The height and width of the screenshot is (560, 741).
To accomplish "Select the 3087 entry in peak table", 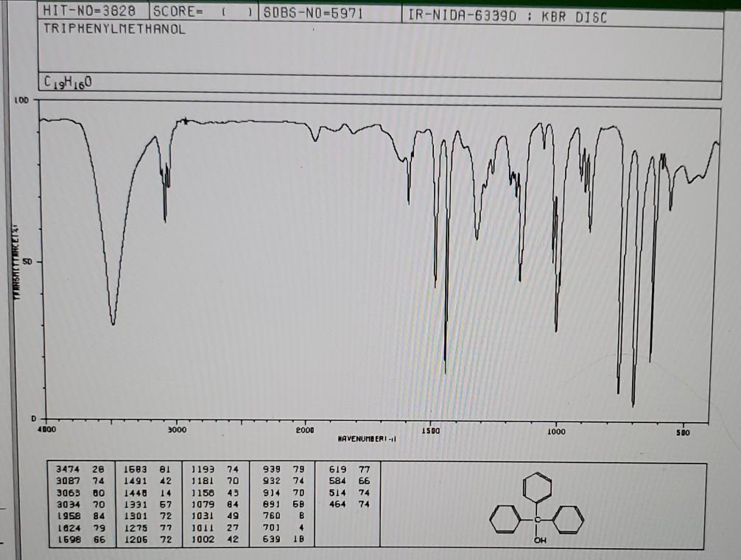I will coord(80,481).
